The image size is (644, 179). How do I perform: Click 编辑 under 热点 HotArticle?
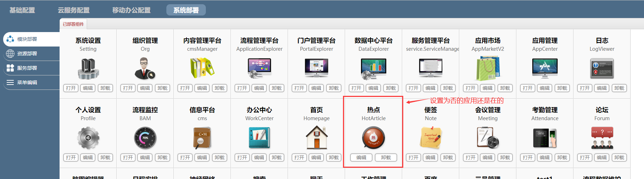[361, 158]
